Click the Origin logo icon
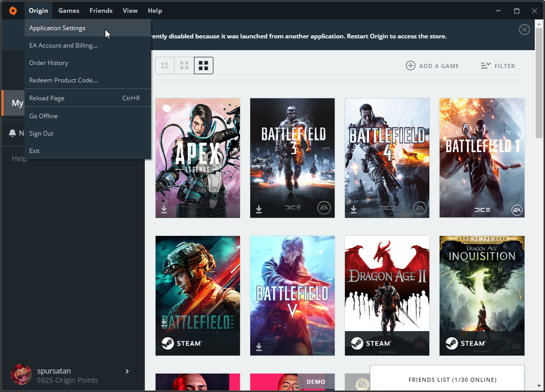545x392 pixels. tap(13, 11)
